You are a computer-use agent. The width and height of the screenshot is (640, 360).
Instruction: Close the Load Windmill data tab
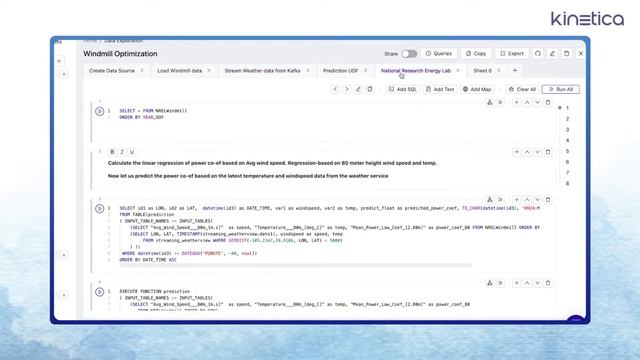pyautogui.click(x=209, y=71)
